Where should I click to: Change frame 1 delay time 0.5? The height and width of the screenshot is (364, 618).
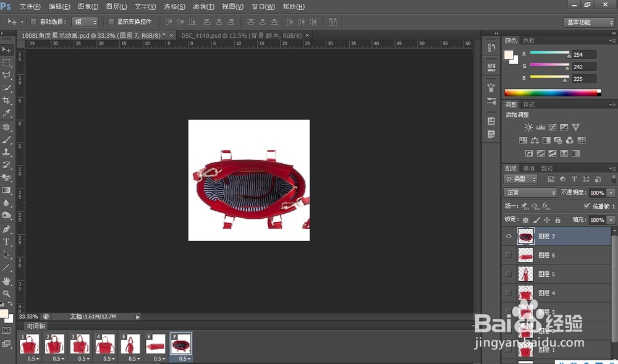click(x=33, y=359)
